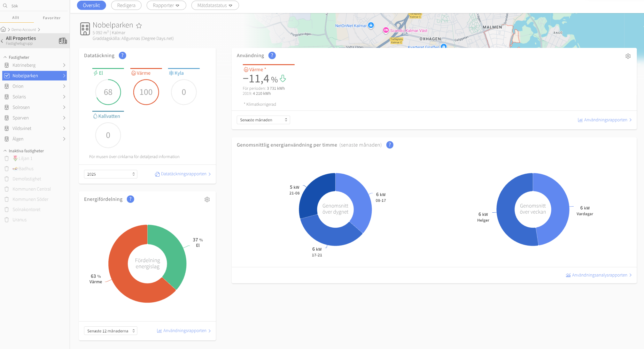Screen dimensions: 644x349
Task: Click the search magnifier icon
Action: pyautogui.click(x=5, y=6)
